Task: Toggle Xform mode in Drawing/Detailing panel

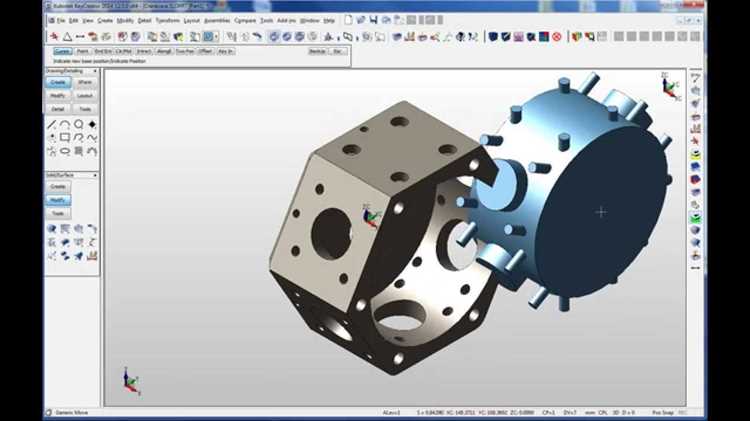Action: click(x=85, y=82)
